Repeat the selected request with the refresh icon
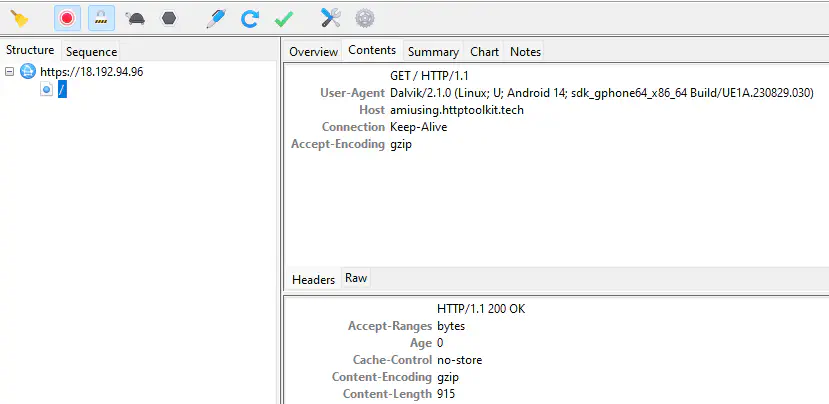This screenshot has height=404, width=829. click(x=250, y=17)
